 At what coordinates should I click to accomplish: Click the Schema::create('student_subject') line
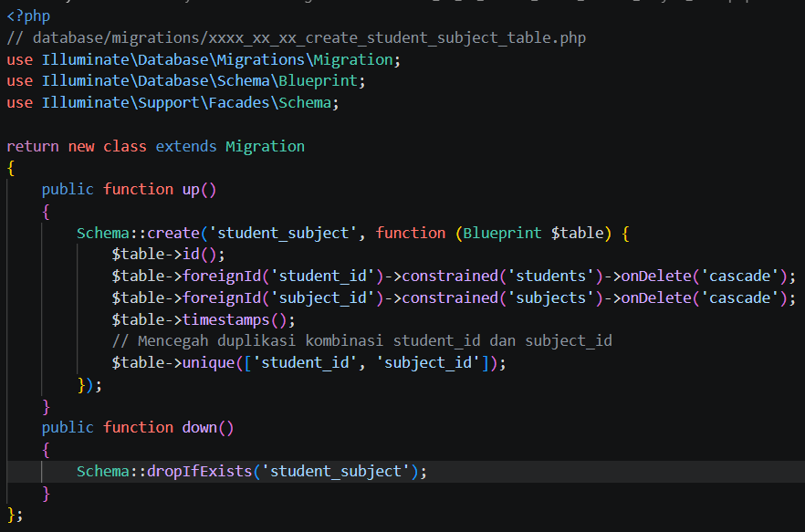(353, 233)
